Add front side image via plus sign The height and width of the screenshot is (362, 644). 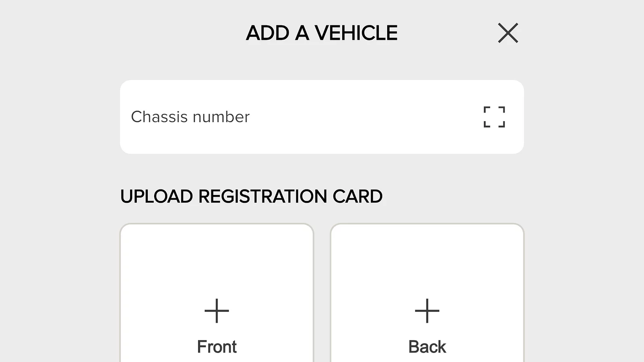217,311
